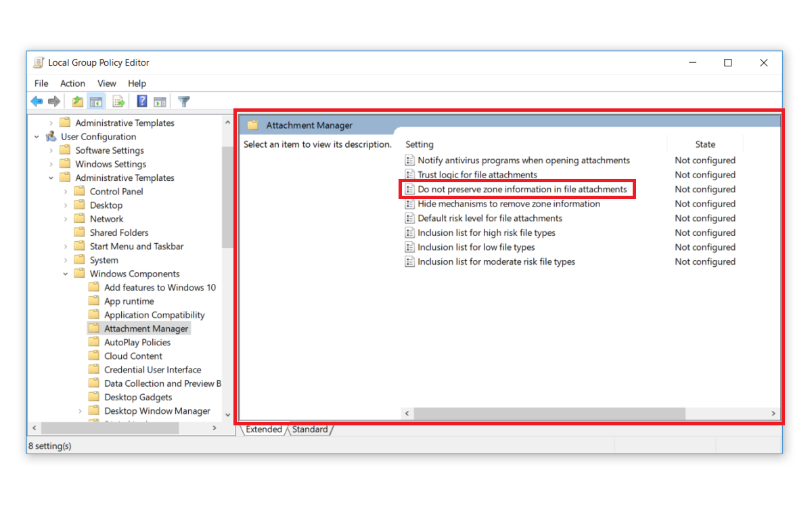The image size is (812, 508).
Task: Expand the Desktop tree node
Action: tap(66, 205)
